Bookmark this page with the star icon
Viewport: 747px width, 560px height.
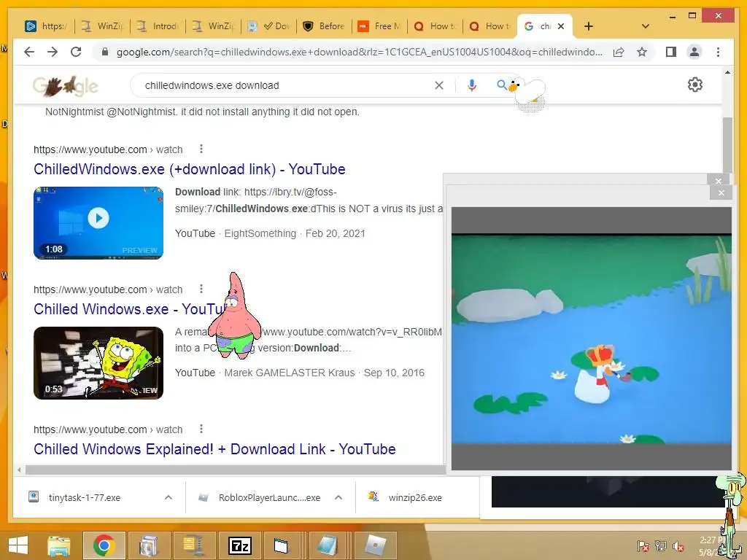coord(642,52)
